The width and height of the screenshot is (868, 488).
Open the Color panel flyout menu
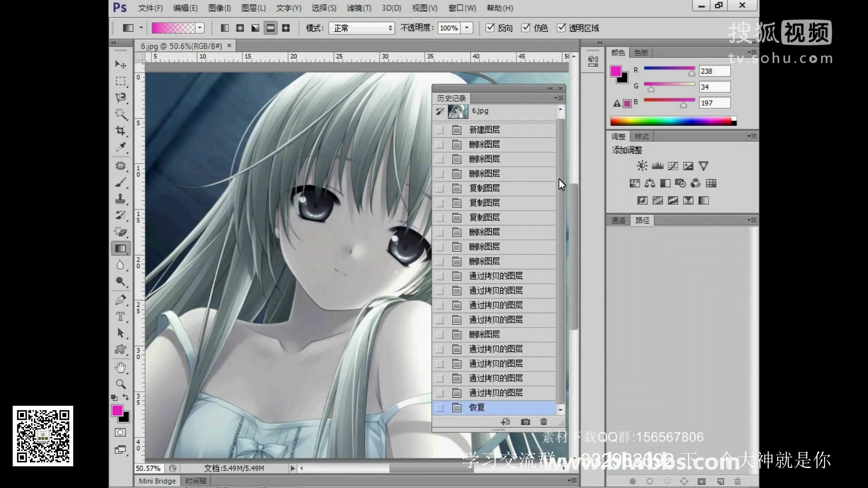[751, 52]
